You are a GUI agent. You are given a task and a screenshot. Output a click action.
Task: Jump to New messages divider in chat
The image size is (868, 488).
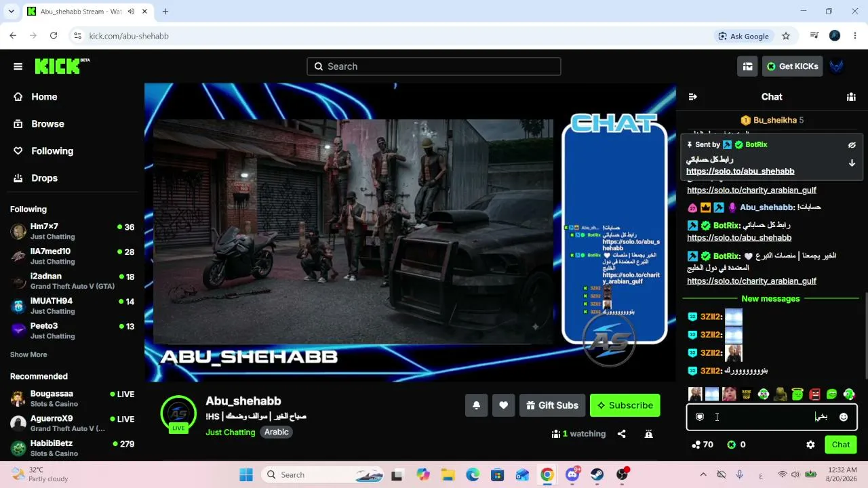click(770, 299)
